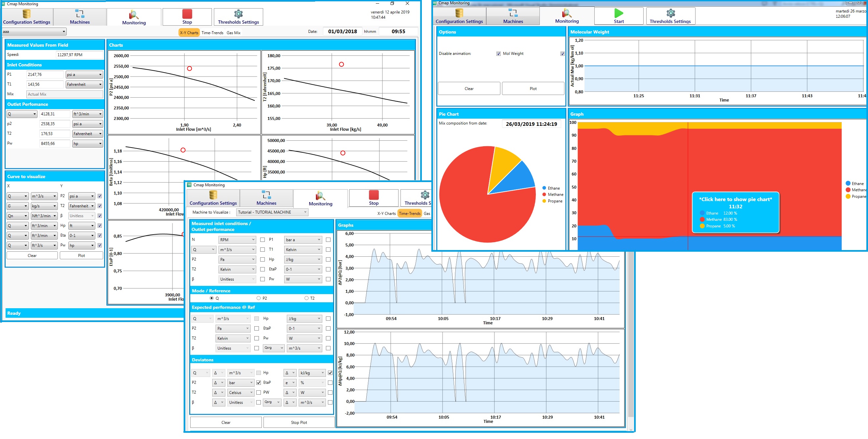
Task: Click the red marker on the Hp chart
Action: point(343,153)
